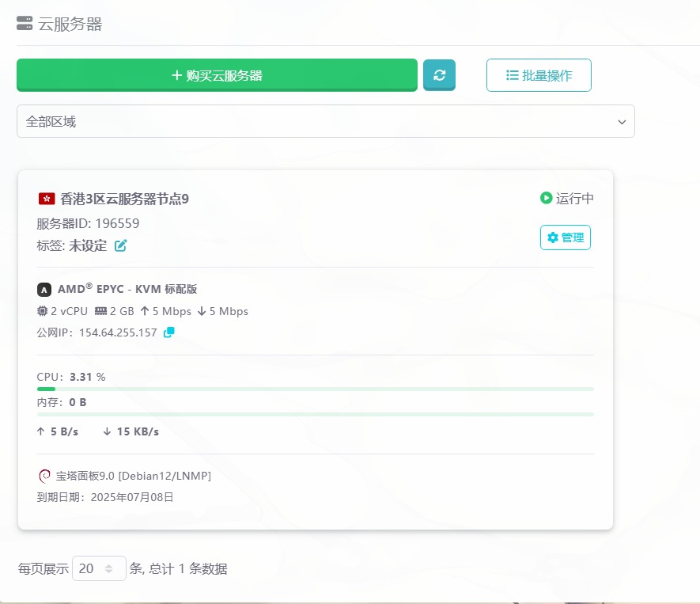Edit the 未设定 tag with pencil icon
The height and width of the screenshot is (604, 700).
coord(120,245)
